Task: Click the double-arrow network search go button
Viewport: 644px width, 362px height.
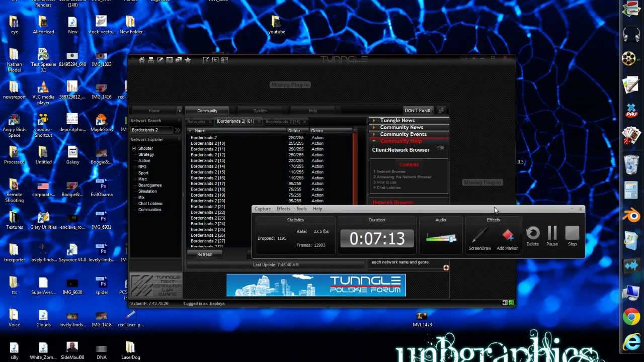Action: click(178, 130)
